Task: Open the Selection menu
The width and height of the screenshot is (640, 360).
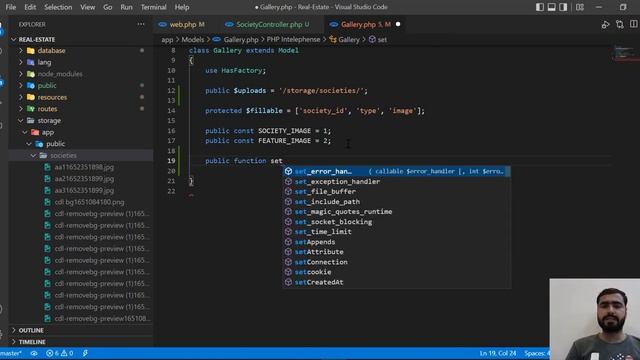Action: click(x=58, y=7)
